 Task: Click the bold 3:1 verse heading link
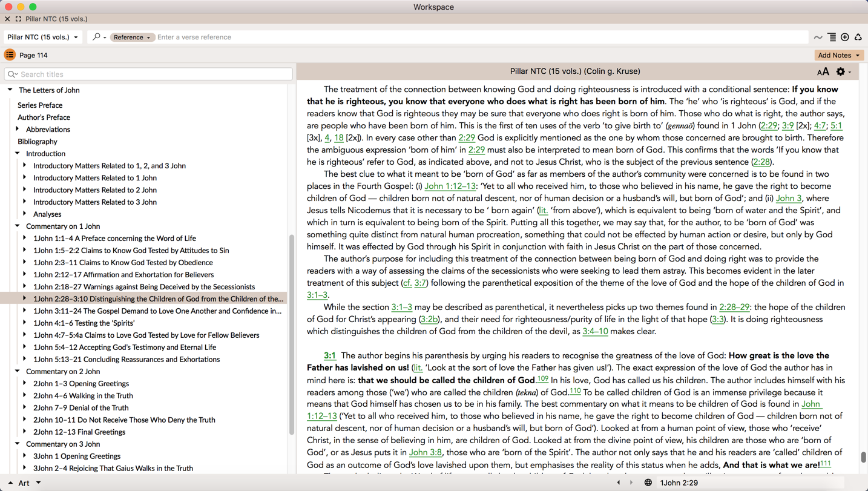click(x=330, y=355)
